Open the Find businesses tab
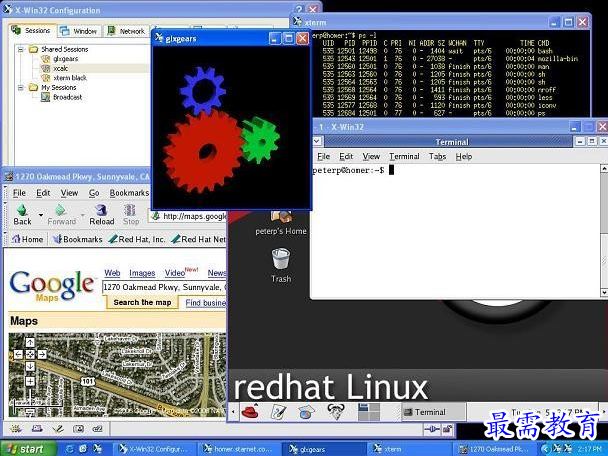 [x=206, y=303]
